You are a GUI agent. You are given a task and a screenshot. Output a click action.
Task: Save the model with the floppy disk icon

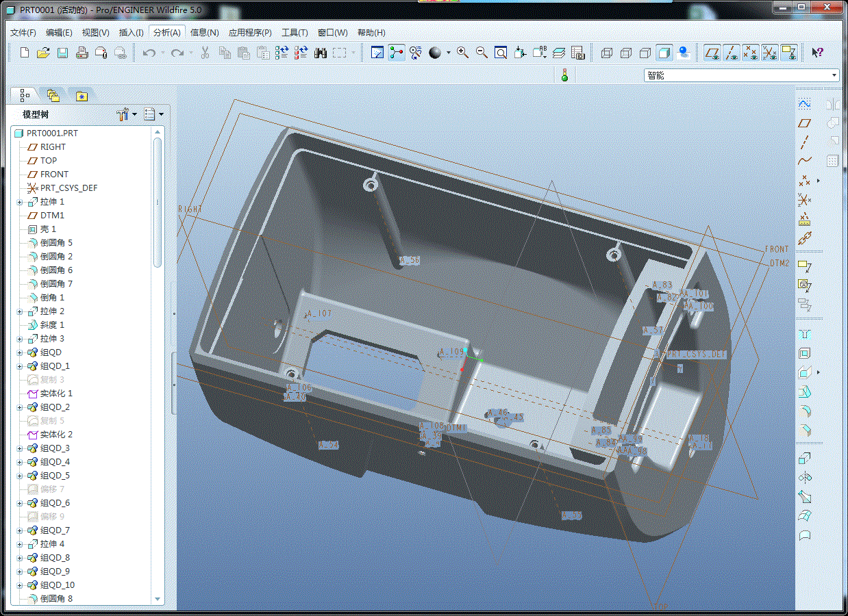(62, 53)
